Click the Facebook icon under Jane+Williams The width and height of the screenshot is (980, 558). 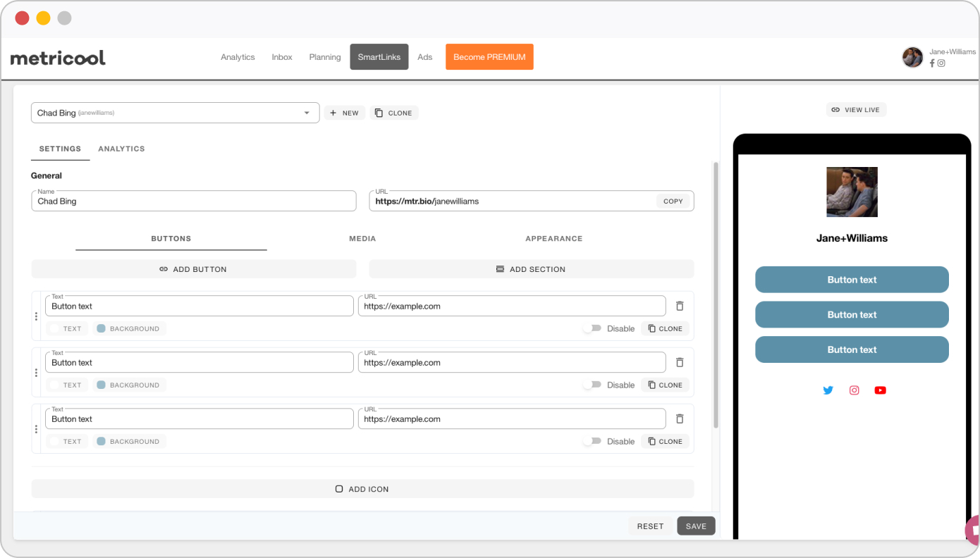[932, 63]
